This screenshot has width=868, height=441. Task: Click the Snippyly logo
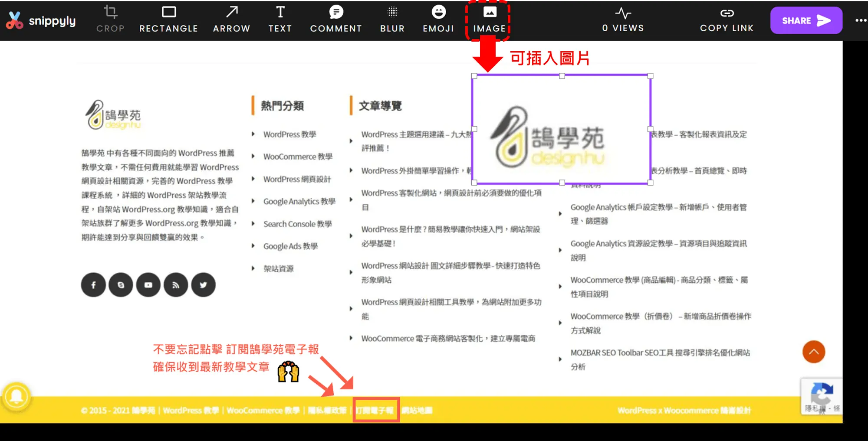coord(41,20)
